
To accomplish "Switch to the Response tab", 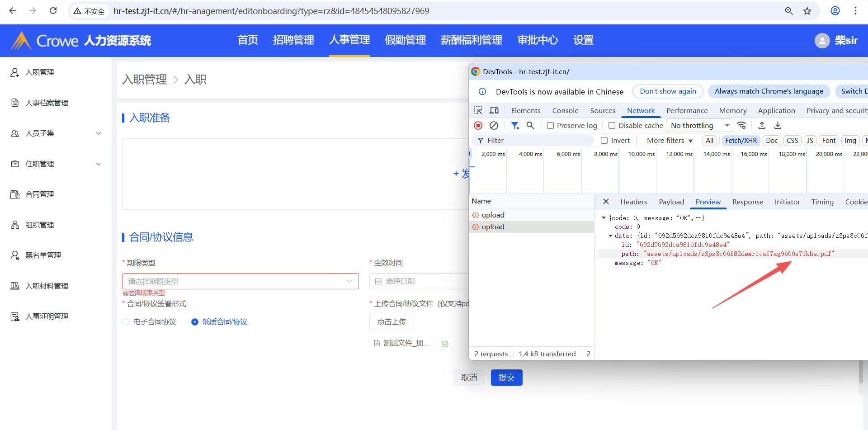I will point(747,202).
